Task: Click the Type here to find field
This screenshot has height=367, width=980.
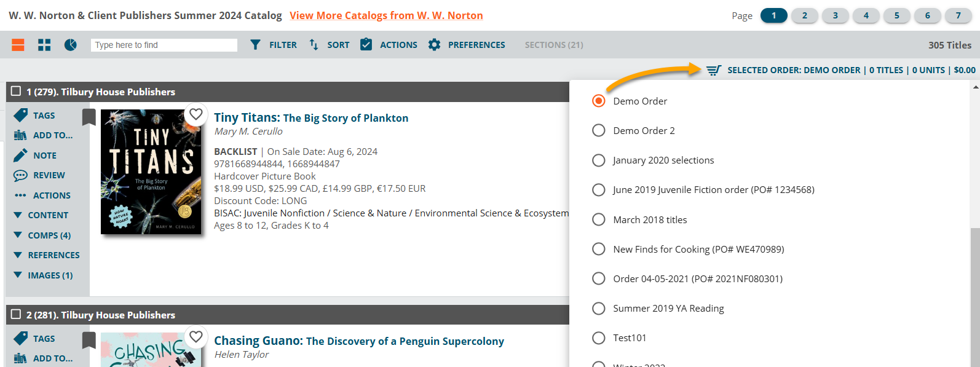Action: coord(164,45)
